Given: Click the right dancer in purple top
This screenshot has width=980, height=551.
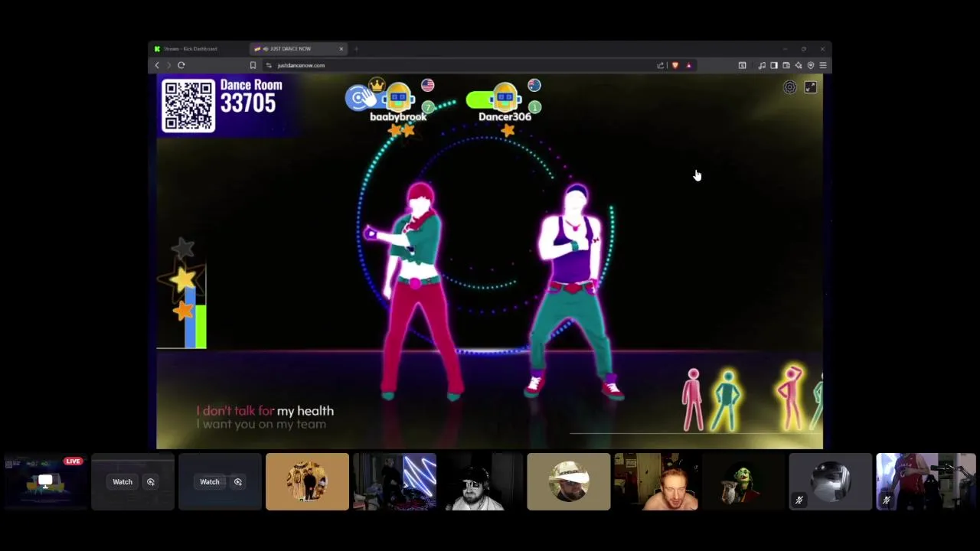Looking at the screenshot, I should (574, 291).
